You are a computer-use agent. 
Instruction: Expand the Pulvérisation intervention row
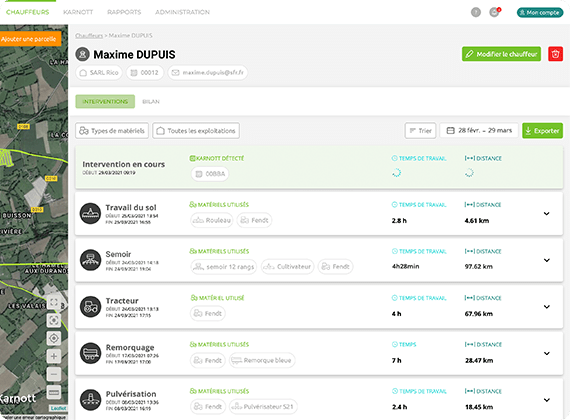(x=546, y=400)
